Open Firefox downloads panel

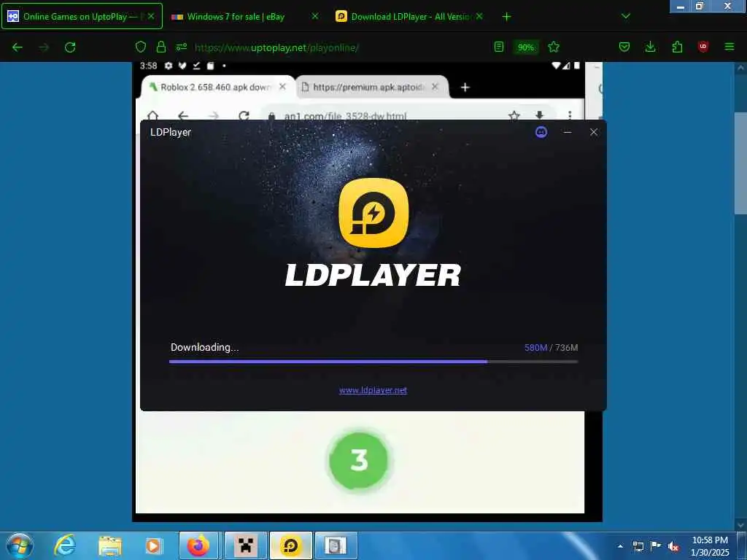pos(650,47)
